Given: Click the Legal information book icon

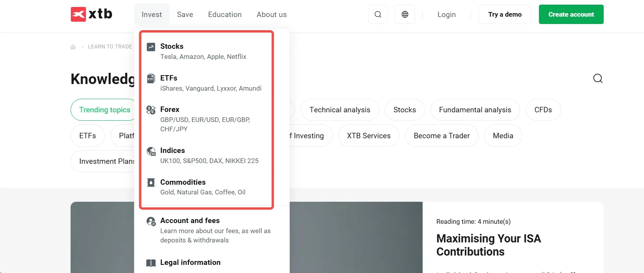Looking at the screenshot, I should pyautogui.click(x=151, y=263).
